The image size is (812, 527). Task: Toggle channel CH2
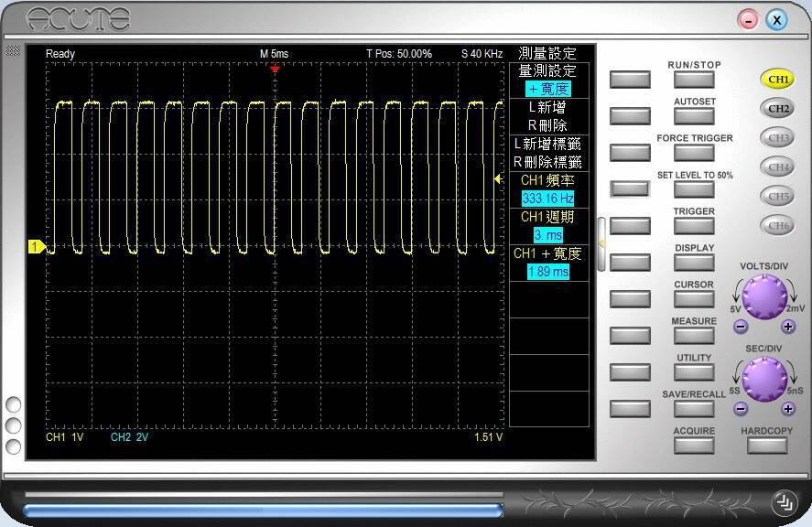coord(777,109)
